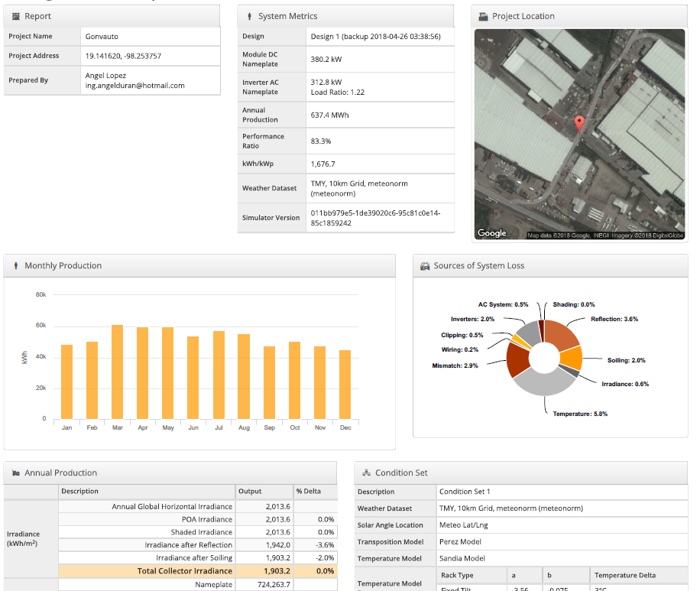Screen dimensions: 700x591
Task: Click the Perez Model transposition value
Action: point(460,542)
